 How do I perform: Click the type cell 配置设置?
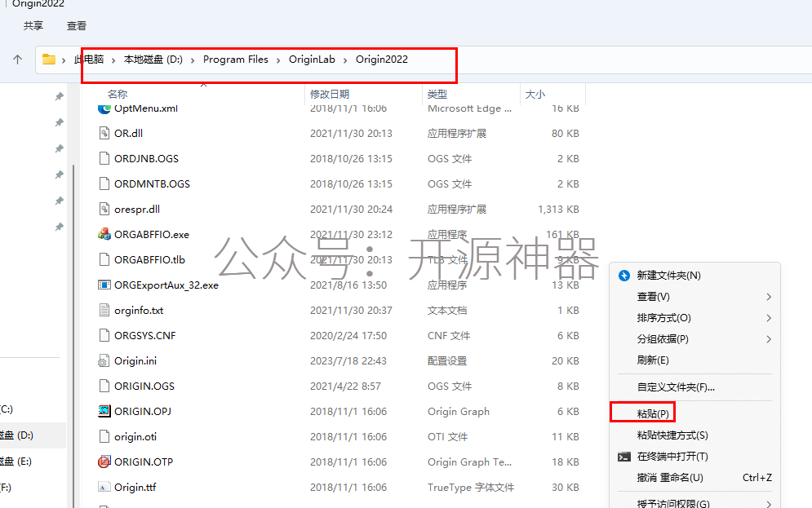coord(447,361)
